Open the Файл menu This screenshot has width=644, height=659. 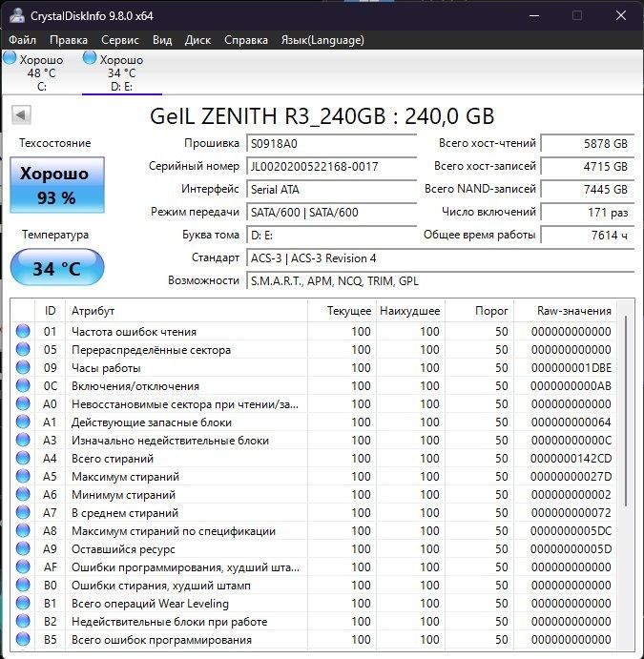22,40
